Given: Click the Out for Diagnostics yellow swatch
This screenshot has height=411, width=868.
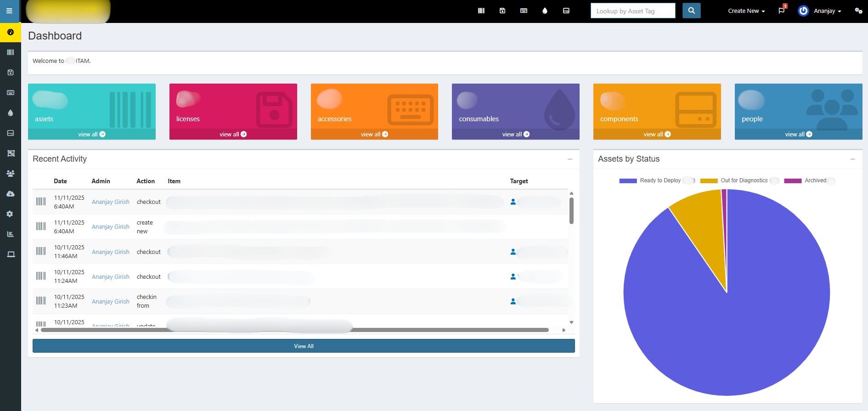Looking at the screenshot, I should [709, 181].
